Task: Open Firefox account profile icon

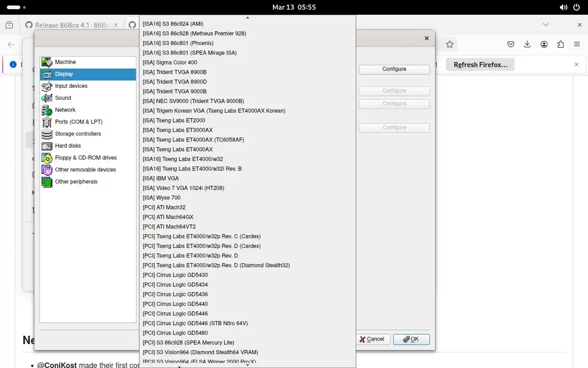Action: [x=544, y=44]
